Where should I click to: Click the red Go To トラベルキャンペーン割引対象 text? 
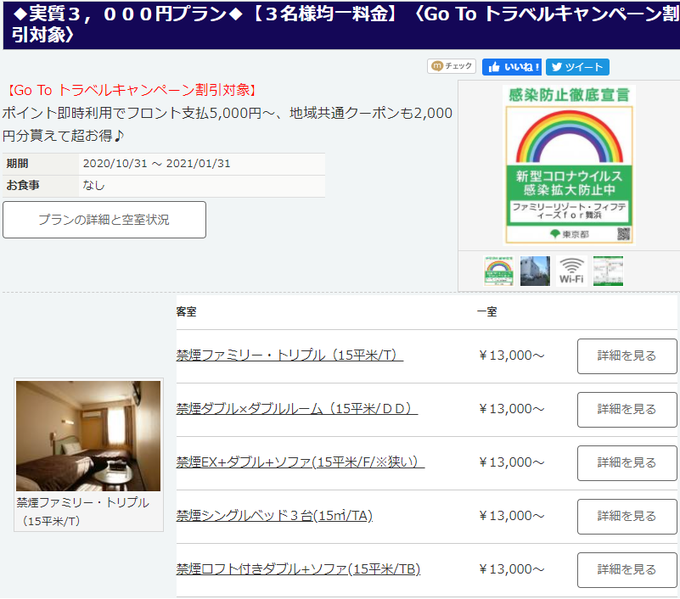coord(132,90)
